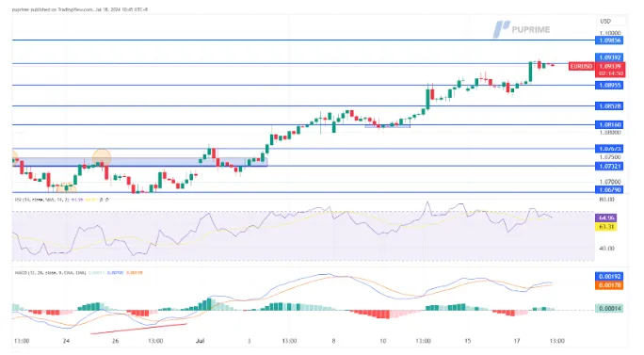Click the Jul label on time axis

[200, 341]
